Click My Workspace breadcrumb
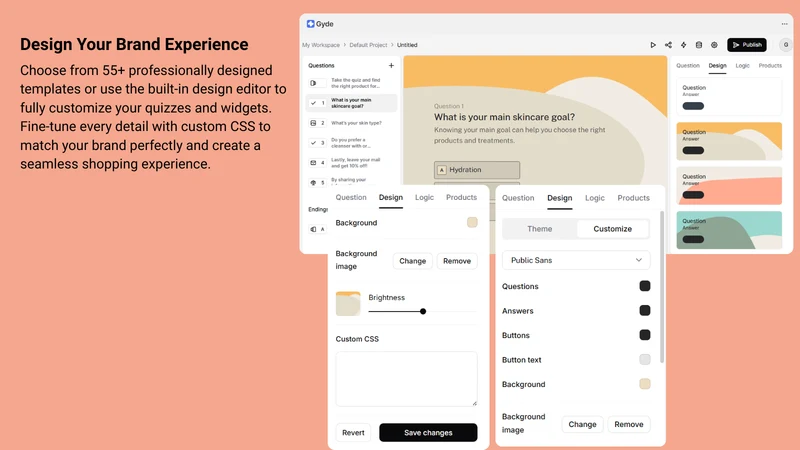Image resolution: width=800 pixels, height=450 pixels. pyautogui.click(x=321, y=45)
